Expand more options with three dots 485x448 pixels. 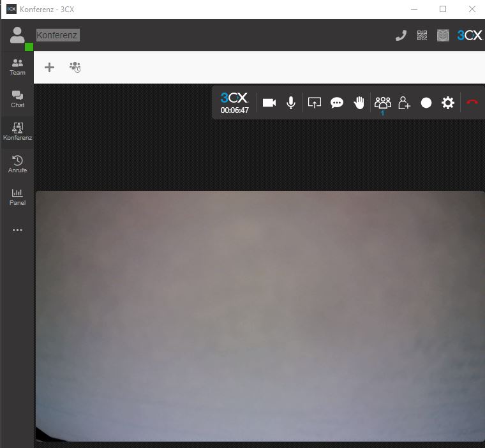[17, 230]
